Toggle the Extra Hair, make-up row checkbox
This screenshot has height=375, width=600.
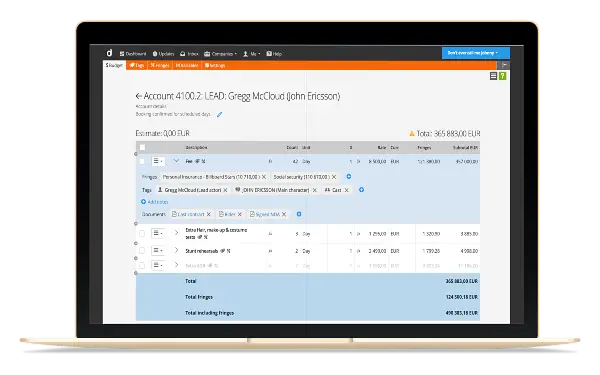click(142, 233)
